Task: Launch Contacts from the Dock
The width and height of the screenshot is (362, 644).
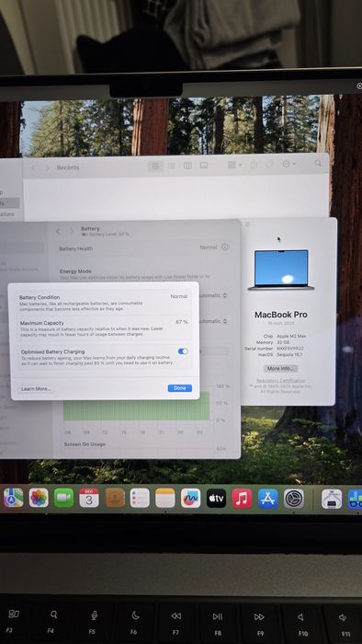Action: [x=115, y=498]
